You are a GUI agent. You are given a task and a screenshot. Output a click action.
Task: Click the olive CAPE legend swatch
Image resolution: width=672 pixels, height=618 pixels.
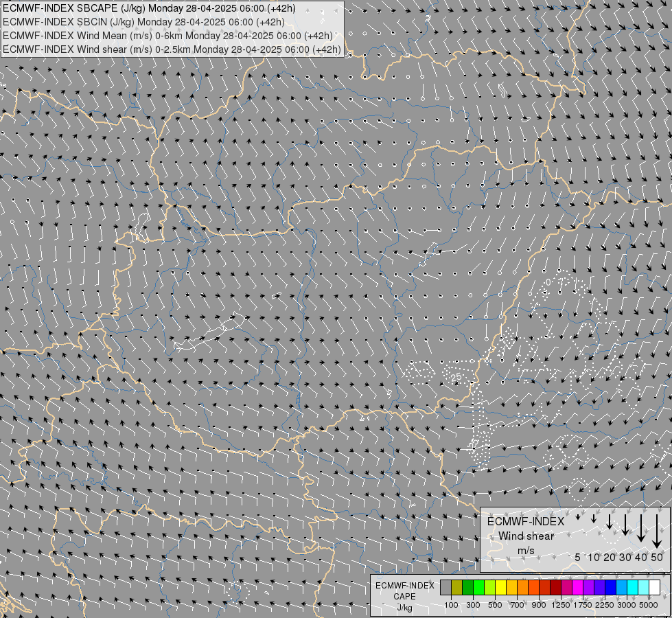[457, 588]
